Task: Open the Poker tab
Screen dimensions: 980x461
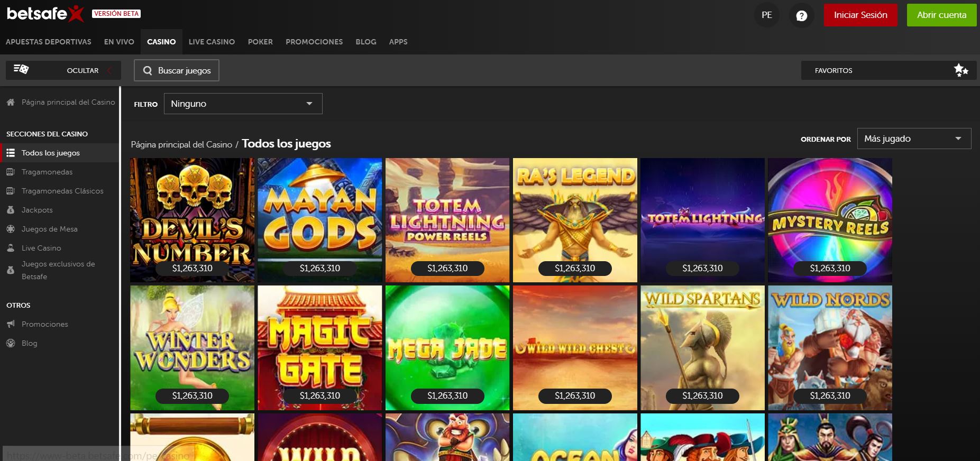Action: pyautogui.click(x=260, y=42)
